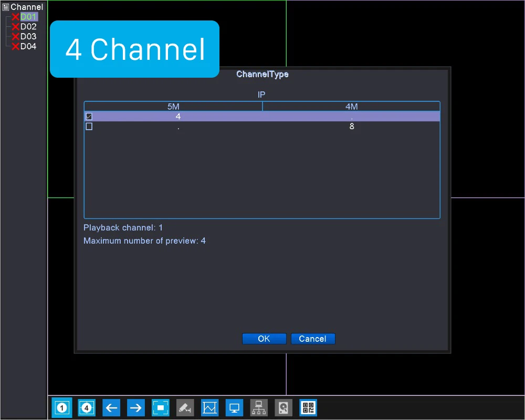525x420 pixels.
Task: Select channel D03 in tree
Action: pyautogui.click(x=28, y=36)
